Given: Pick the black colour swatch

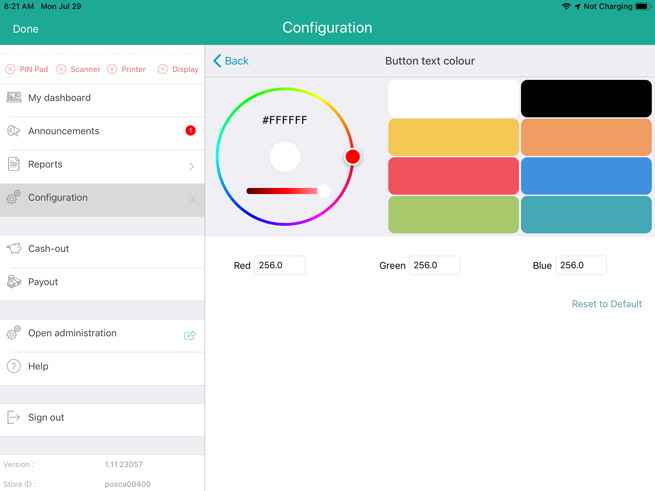Looking at the screenshot, I should point(586,99).
